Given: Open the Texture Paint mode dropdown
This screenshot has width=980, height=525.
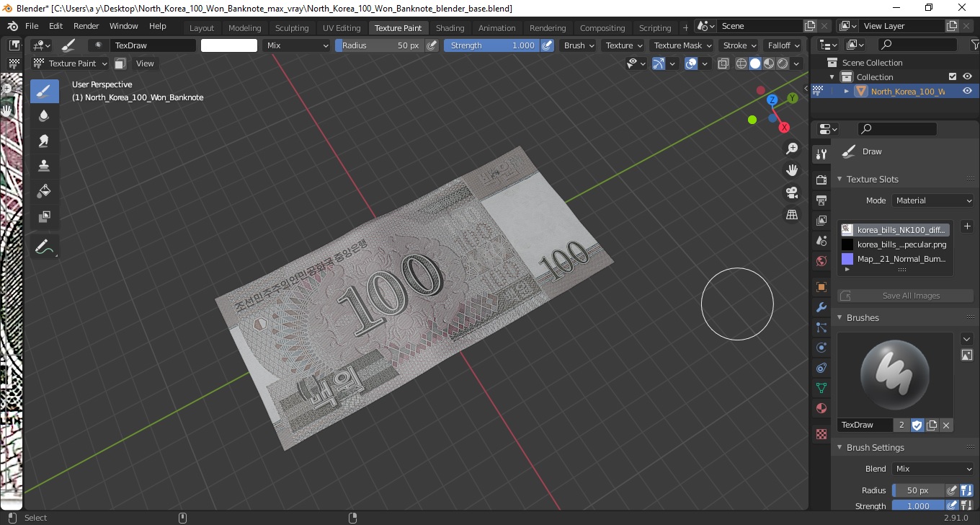Looking at the screenshot, I should click(x=71, y=63).
